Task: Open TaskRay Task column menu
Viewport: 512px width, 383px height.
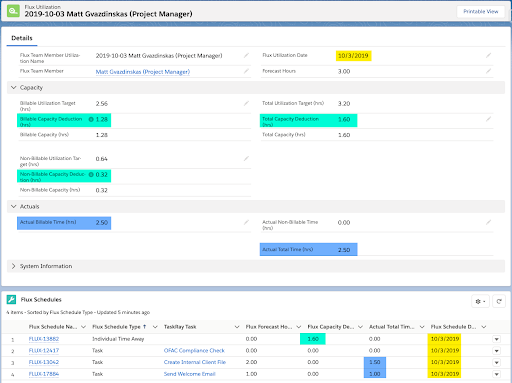Action: point(237,327)
